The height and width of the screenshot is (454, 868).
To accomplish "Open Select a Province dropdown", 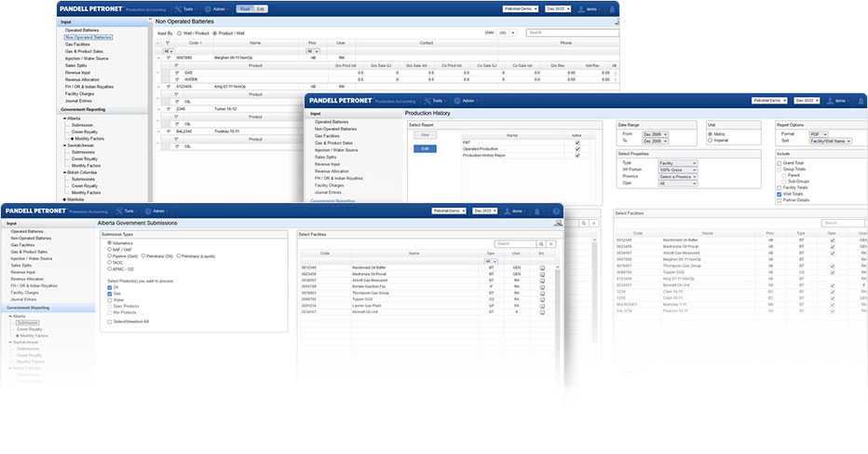I will (x=678, y=176).
